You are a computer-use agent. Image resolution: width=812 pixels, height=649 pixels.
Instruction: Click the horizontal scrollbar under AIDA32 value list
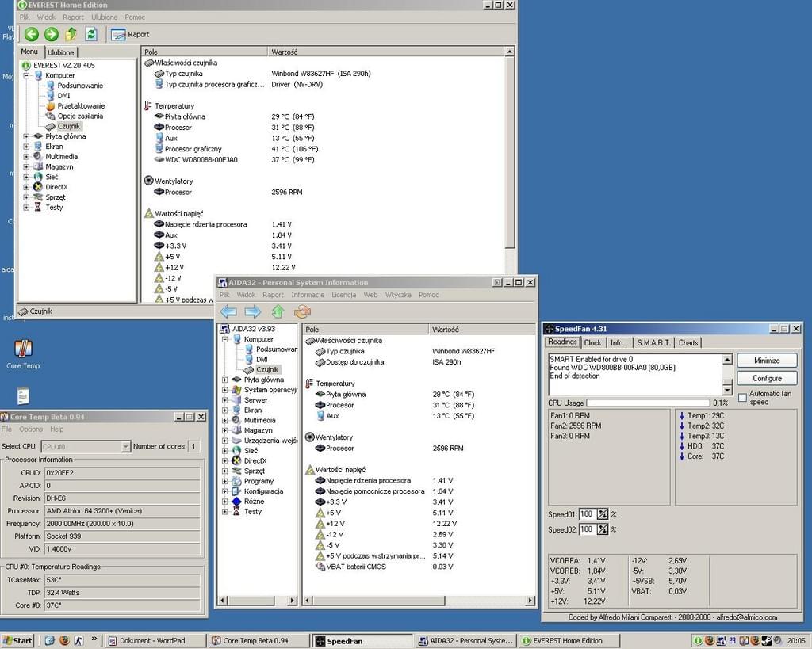[x=419, y=601]
